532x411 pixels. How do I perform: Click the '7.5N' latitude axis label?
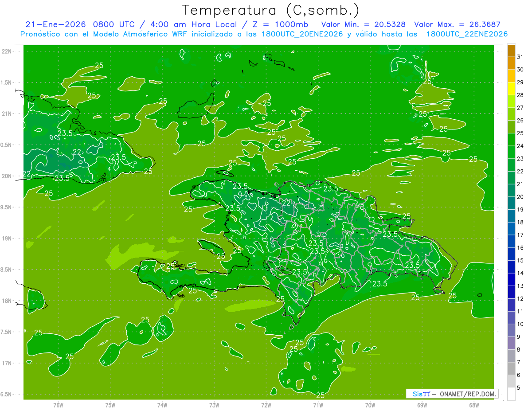click(7, 332)
